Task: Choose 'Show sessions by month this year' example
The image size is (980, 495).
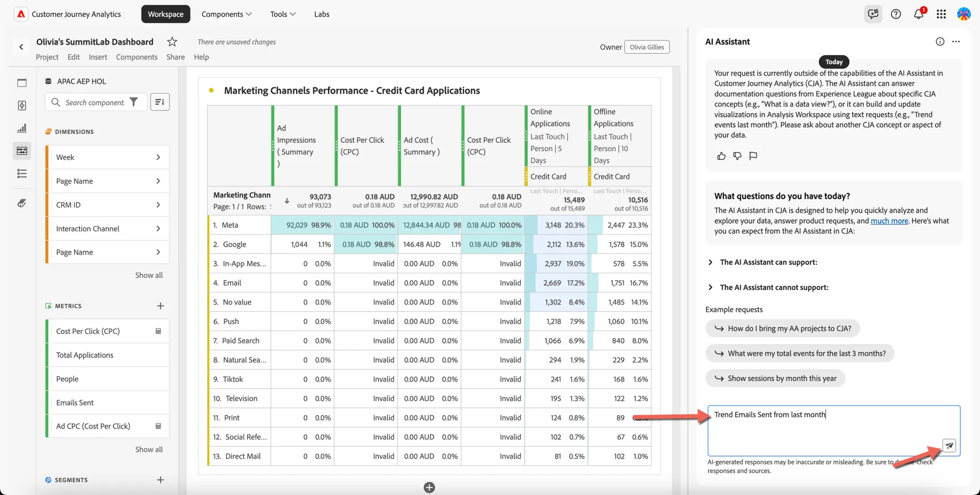Action: tap(775, 378)
